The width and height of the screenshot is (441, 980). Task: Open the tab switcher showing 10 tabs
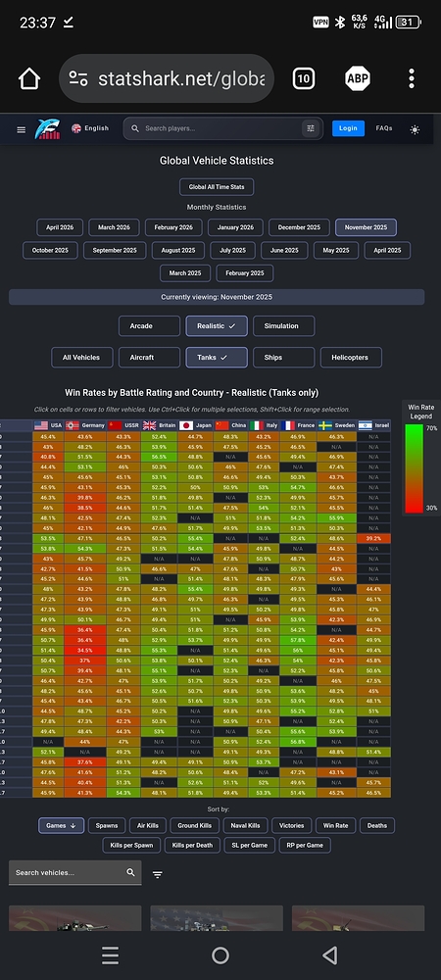303,78
